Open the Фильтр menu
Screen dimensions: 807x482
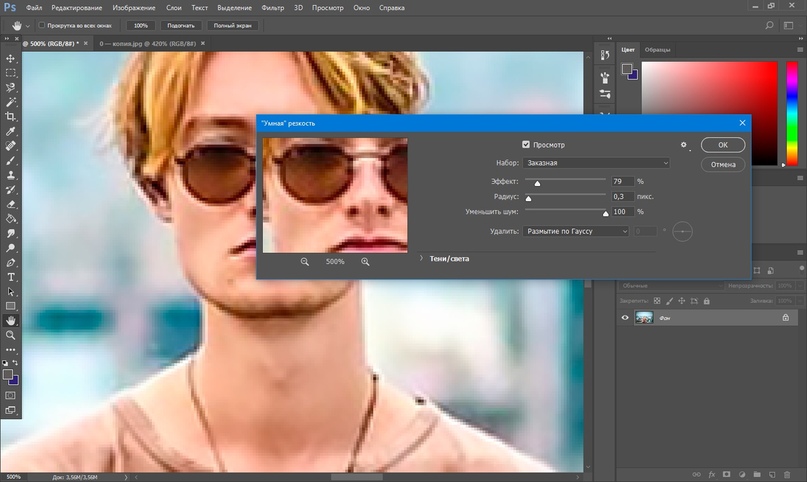pyautogui.click(x=272, y=8)
